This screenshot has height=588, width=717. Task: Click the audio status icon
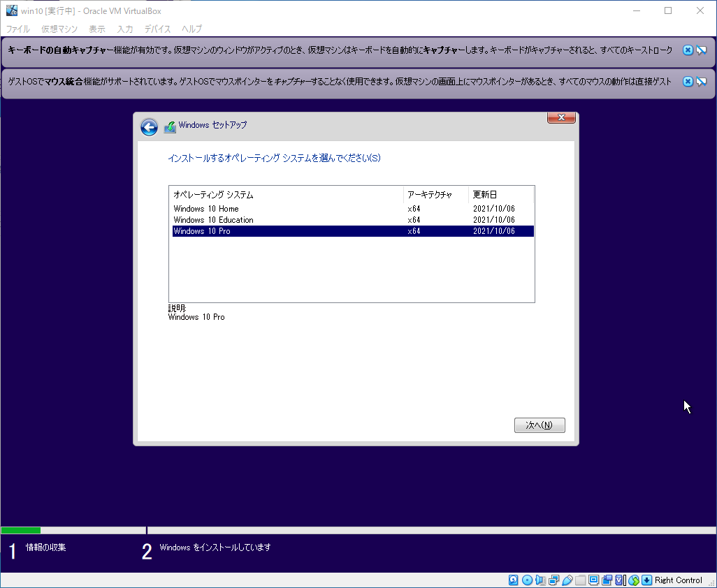[x=540, y=580]
